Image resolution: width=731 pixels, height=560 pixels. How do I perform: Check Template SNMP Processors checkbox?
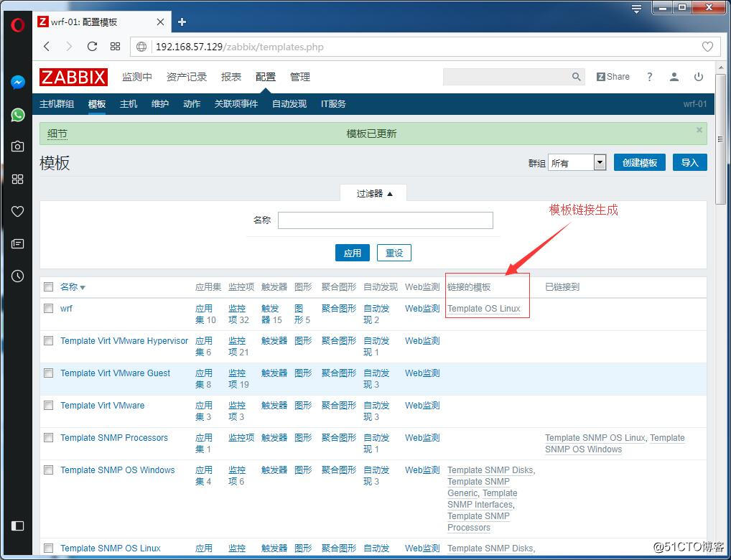point(49,437)
